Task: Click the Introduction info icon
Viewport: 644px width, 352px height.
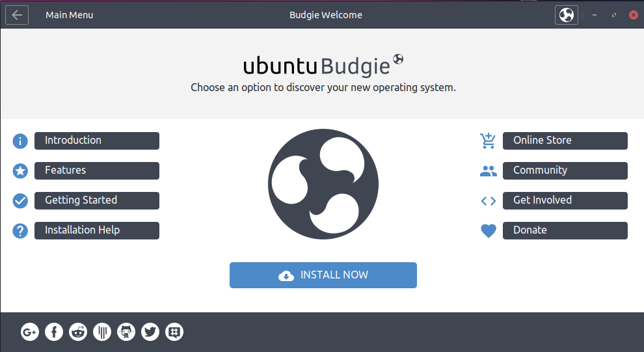Action: click(20, 141)
